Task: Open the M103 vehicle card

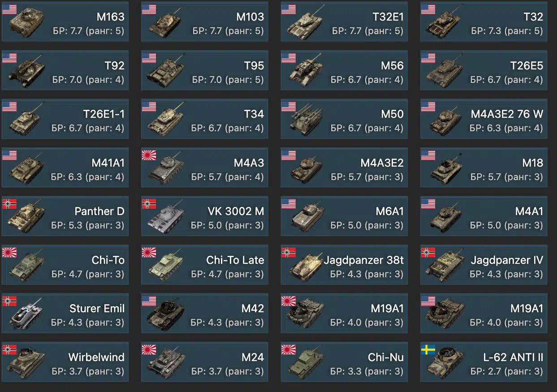Action: point(205,22)
